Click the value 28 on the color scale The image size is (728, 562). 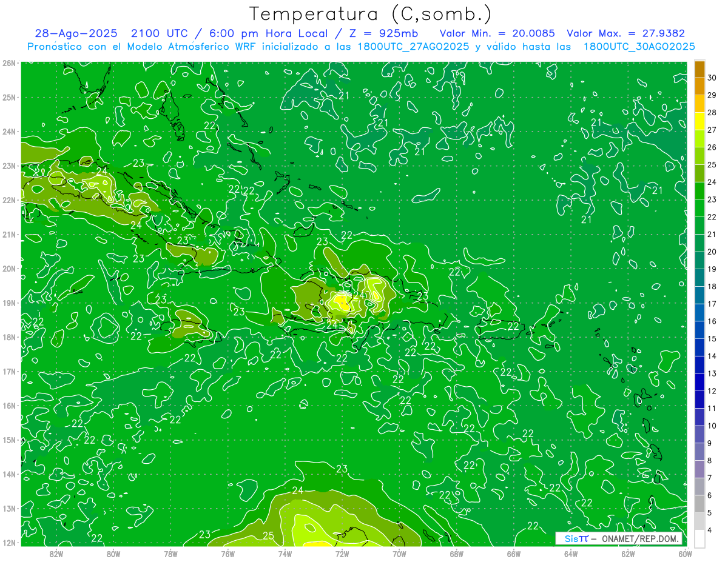(712, 113)
